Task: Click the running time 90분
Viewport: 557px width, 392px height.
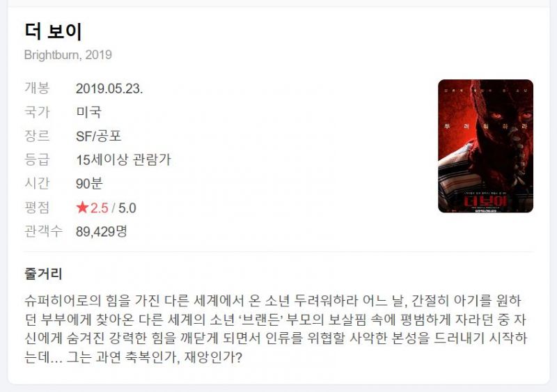Action: pyautogui.click(x=90, y=184)
